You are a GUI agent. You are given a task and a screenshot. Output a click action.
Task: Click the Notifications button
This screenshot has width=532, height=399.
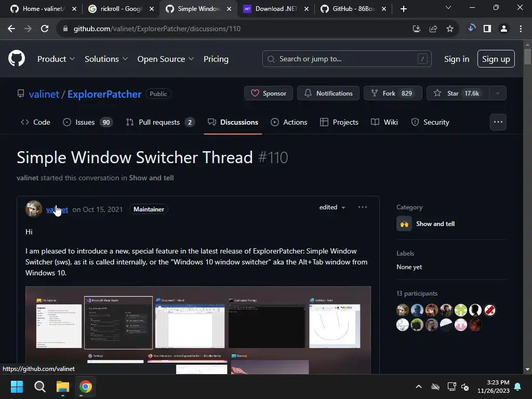(328, 94)
